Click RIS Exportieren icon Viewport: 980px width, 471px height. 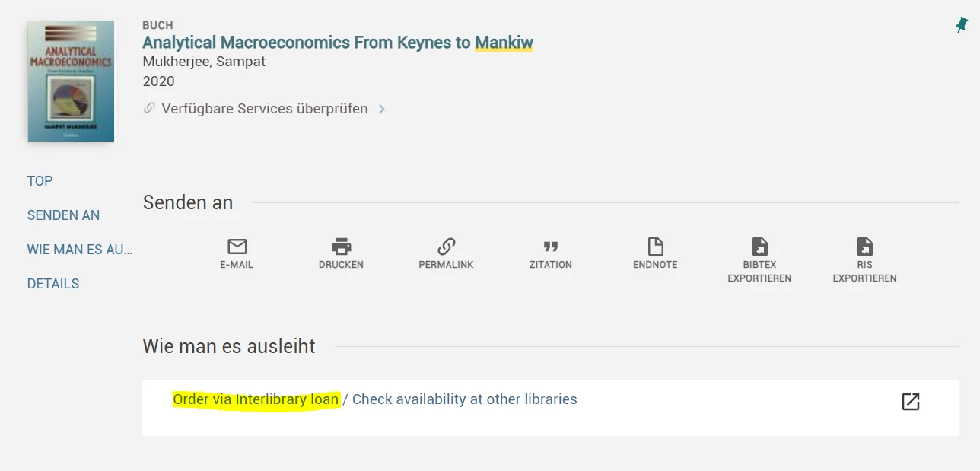click(x=864, y=247)
